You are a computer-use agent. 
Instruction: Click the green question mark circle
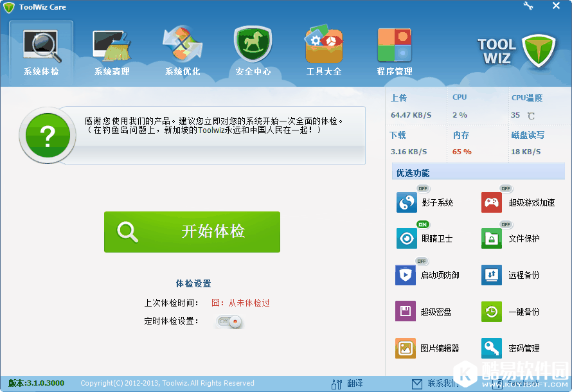(x=48, y=136)
